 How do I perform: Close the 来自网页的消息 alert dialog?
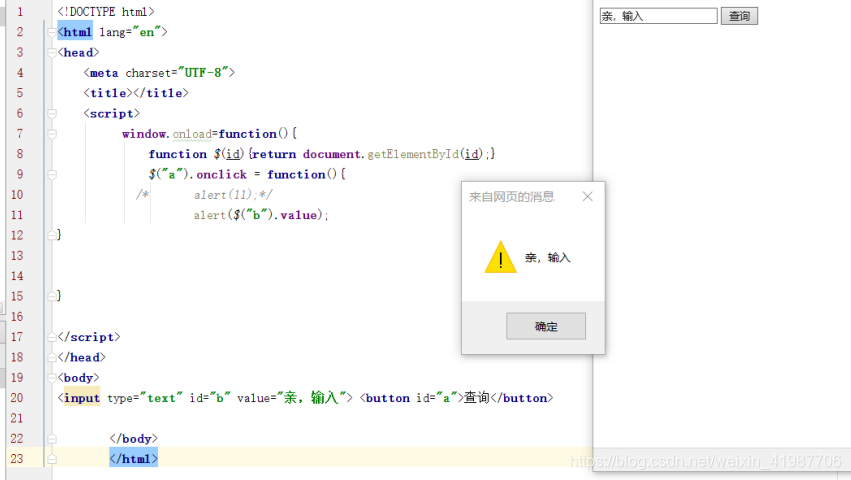tap(587, 197)
